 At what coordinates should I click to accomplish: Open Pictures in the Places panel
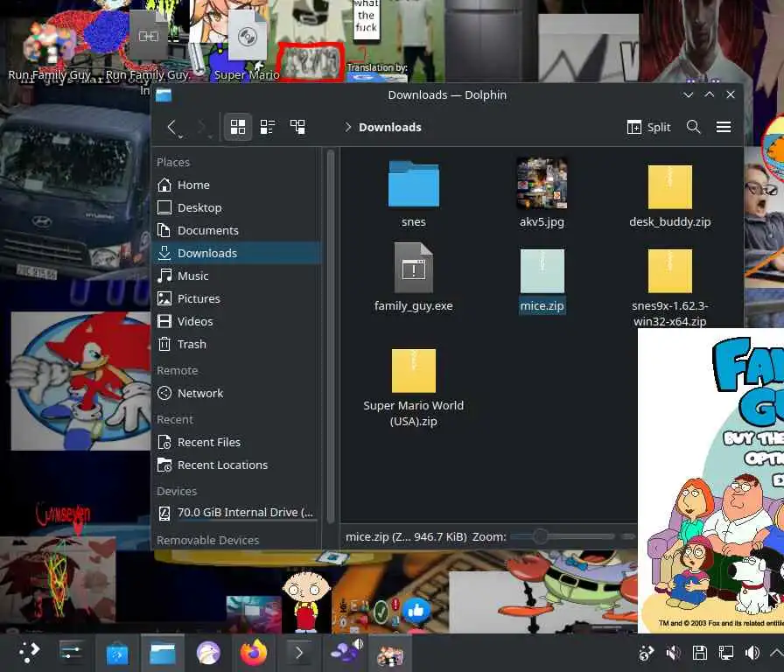236,298
